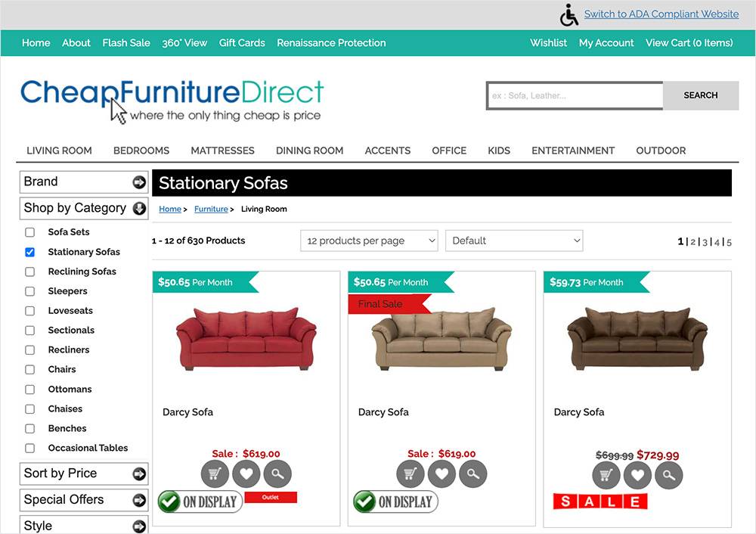Viewport: 756px width, 534px height.
Task: Open the BEDROOMS menu
Action: 141,151
